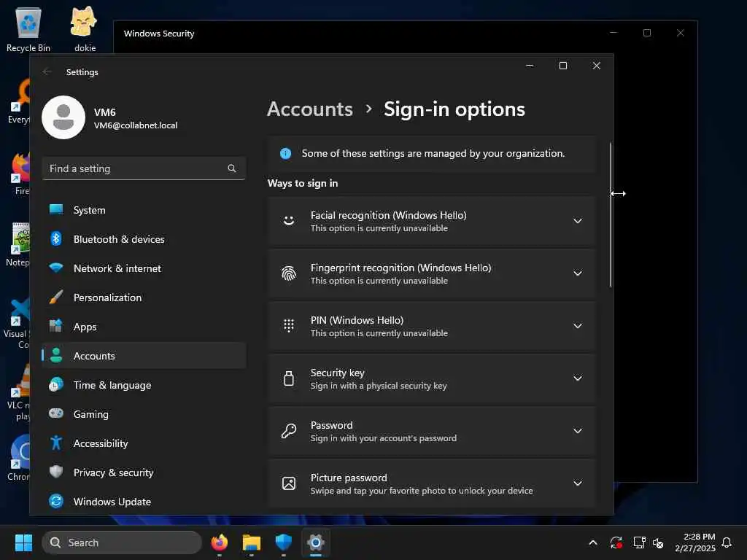747x560 pixels.
Task: Open Personalization category
Action: 144,297
